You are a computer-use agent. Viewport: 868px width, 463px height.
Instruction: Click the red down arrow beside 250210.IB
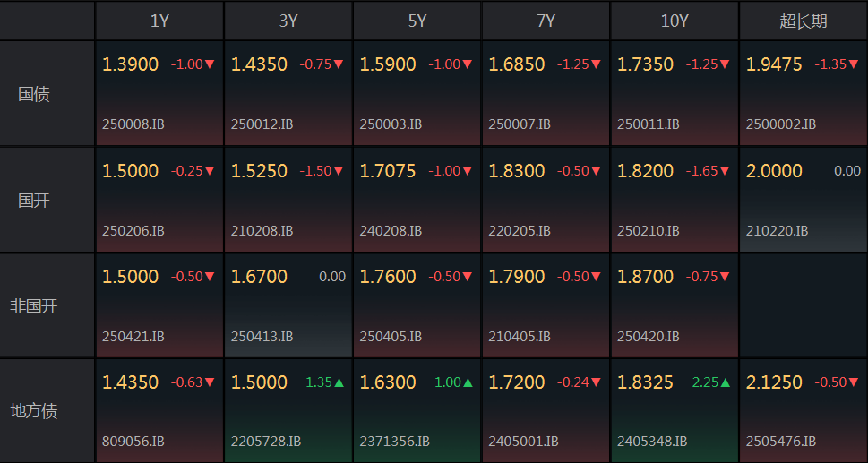click(x=726, y=171)
